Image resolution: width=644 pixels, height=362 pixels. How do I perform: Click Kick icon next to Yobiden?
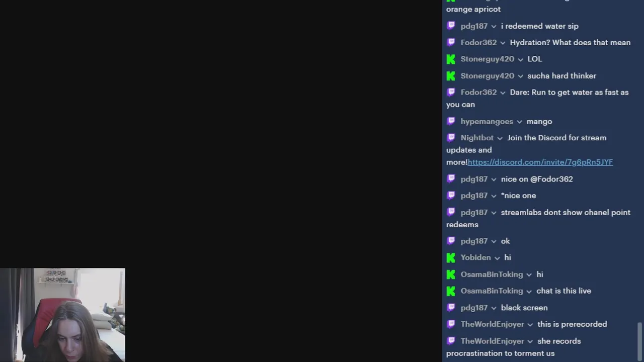(451, 257)
